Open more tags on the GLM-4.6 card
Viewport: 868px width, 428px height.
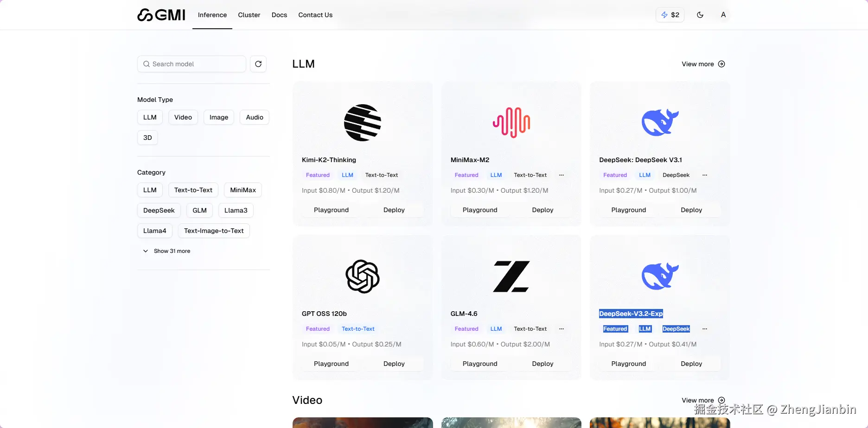pyautogui.click(x=562, y=329)
